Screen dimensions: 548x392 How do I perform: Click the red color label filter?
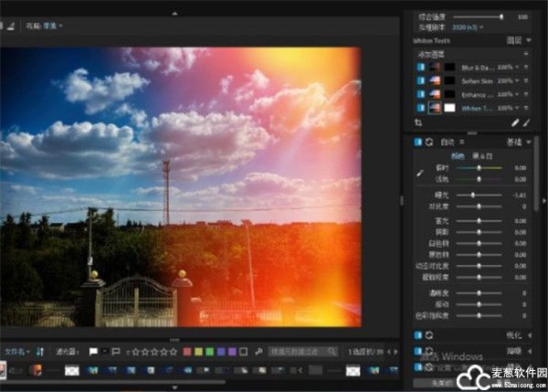tap(187, 351)
